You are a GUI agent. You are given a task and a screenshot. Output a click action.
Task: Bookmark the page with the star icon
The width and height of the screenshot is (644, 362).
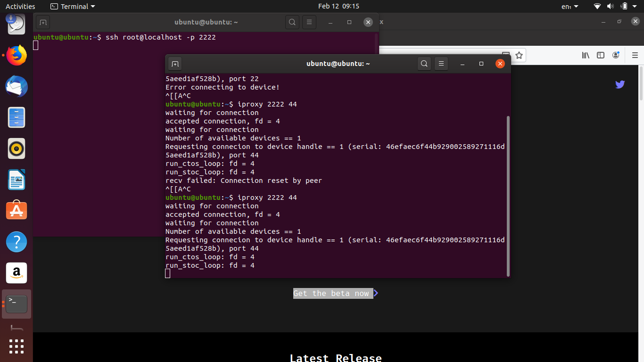coord(519,55)
